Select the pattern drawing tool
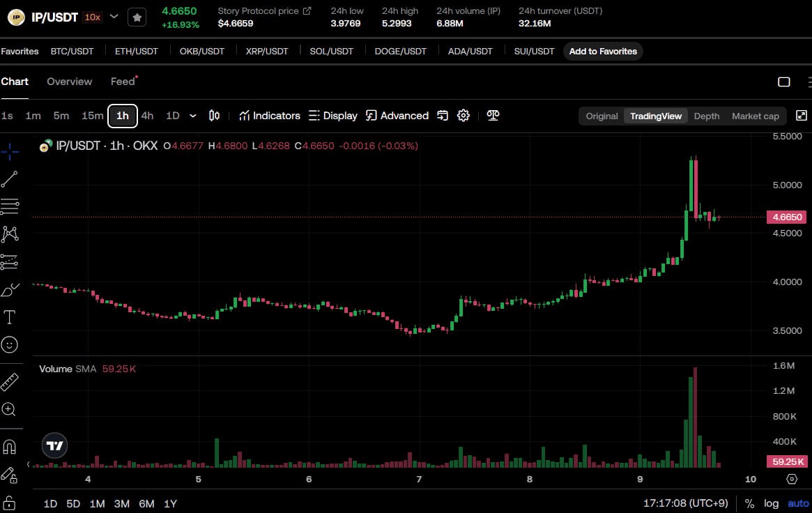 coord(10,234)
